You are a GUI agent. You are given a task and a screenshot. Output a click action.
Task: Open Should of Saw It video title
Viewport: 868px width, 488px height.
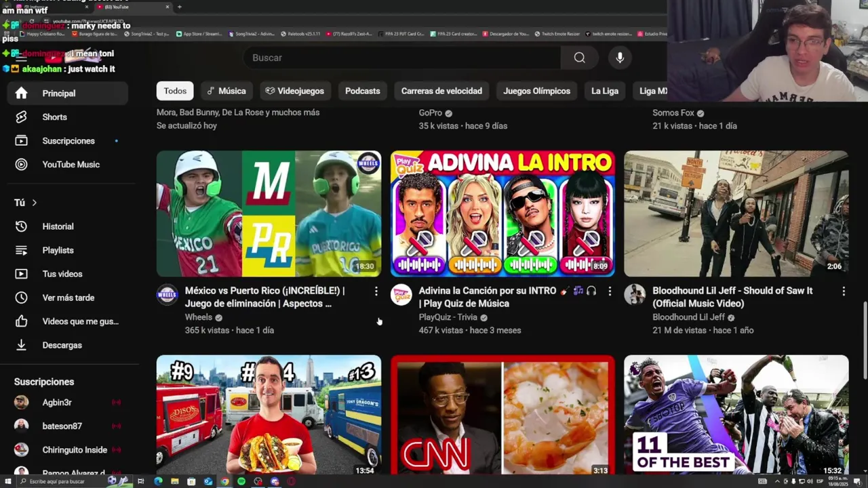coord(732,297)
